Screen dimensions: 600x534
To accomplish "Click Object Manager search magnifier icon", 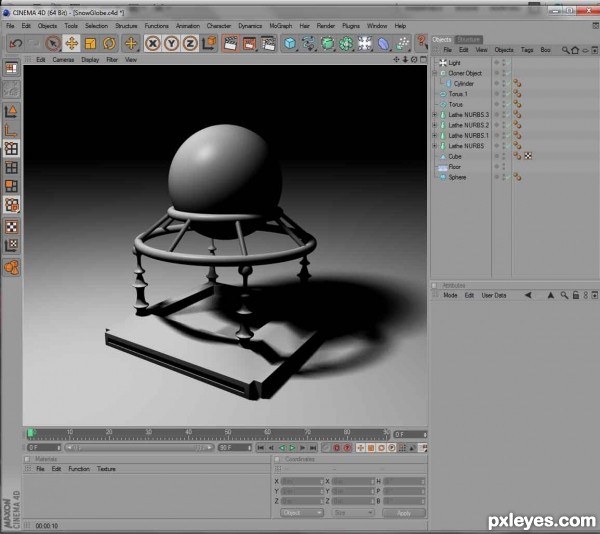I will coord(565,50).
